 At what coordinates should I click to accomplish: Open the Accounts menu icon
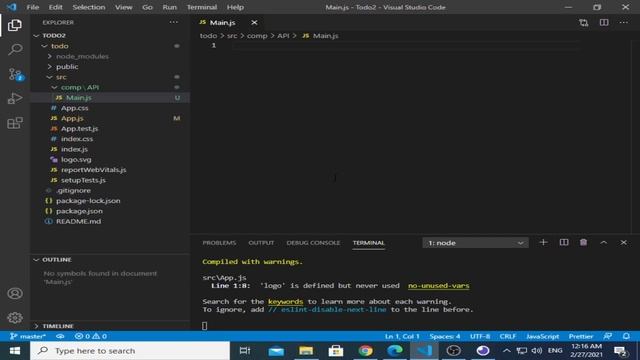[15, 293]
